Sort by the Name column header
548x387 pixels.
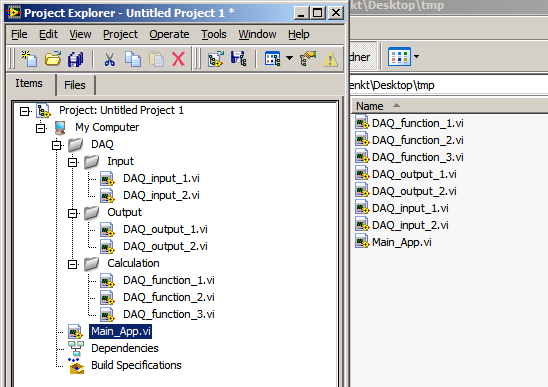tap(370, 106)
